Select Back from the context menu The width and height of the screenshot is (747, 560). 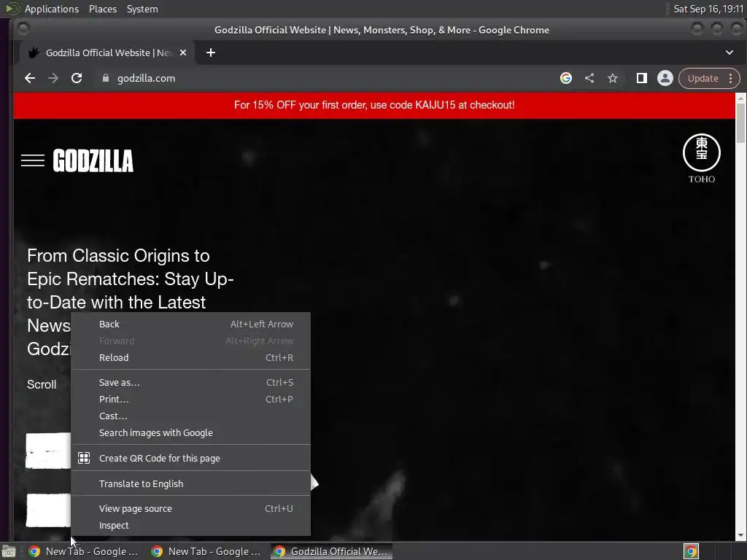click(x=190, y=324)
